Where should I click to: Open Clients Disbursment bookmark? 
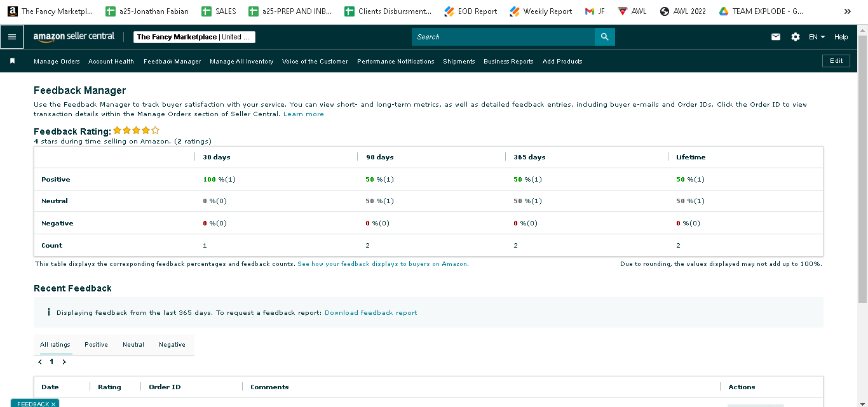[388, 11]
